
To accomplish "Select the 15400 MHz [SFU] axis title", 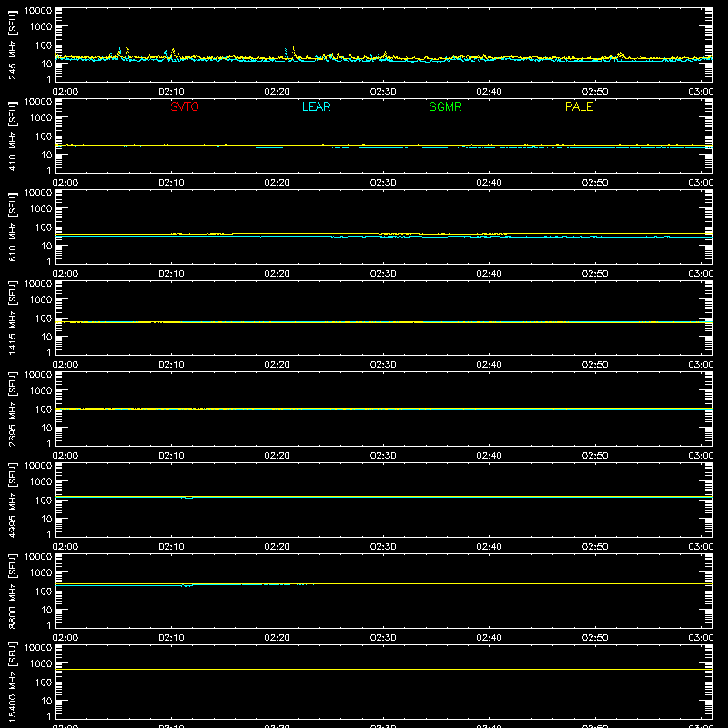I will pyautogui.click(x=12, y=682).
